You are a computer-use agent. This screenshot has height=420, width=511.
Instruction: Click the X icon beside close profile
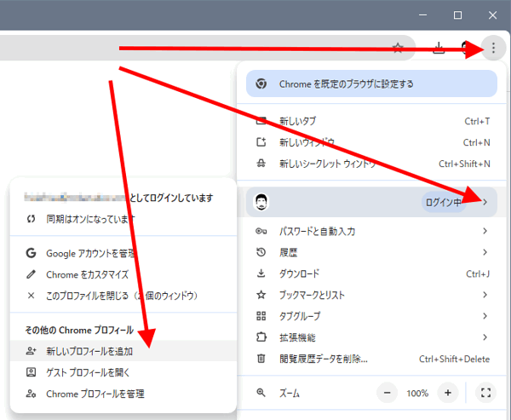click(31, 296)
